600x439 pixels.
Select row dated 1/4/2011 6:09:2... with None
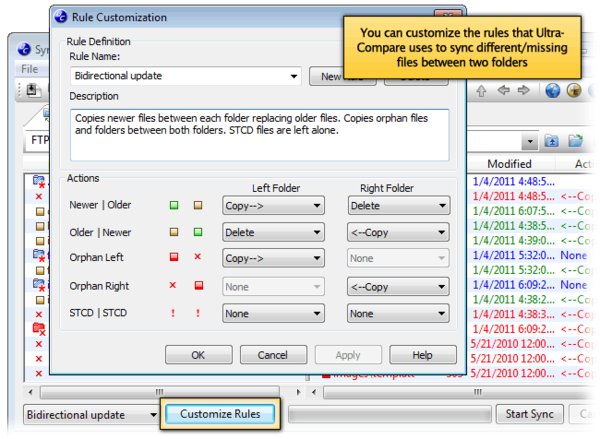click(530, 285)
